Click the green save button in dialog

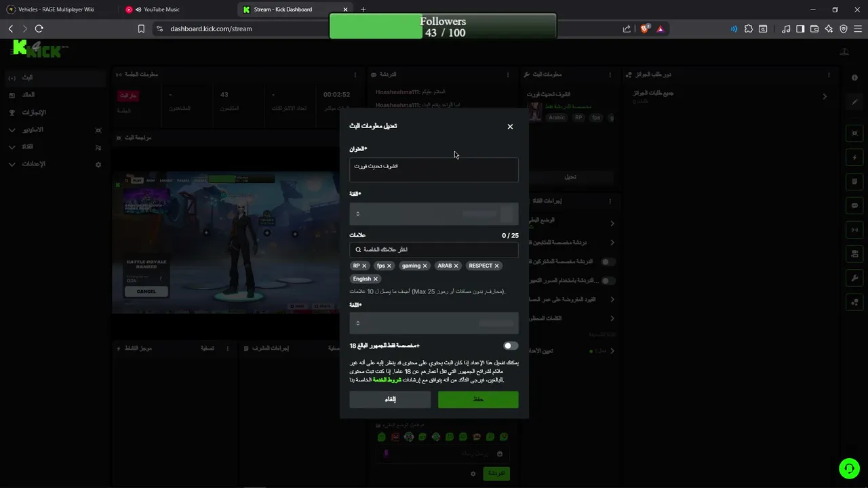coord(478,399)
